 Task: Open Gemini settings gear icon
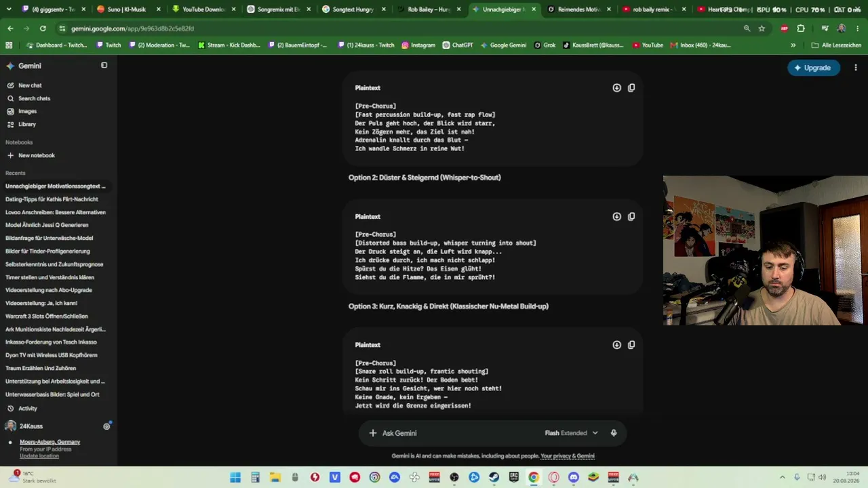(106, 426)
